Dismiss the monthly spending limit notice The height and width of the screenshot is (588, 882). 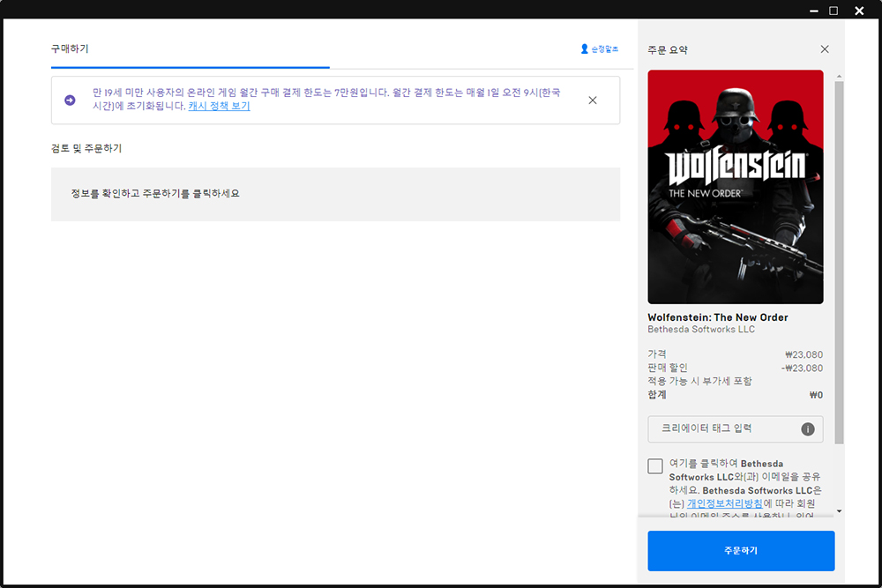(x=593, y=100)
